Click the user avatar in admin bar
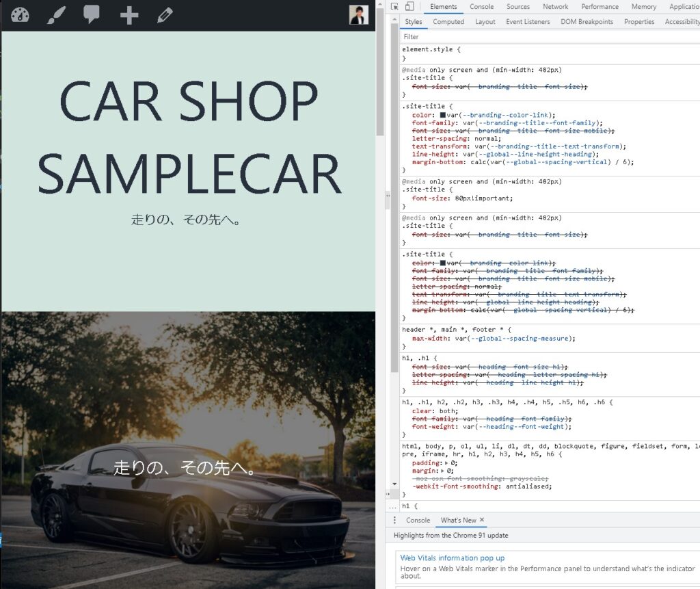Image resolution: width=700 pixels, height=589 pixels. tap(358, 14)
